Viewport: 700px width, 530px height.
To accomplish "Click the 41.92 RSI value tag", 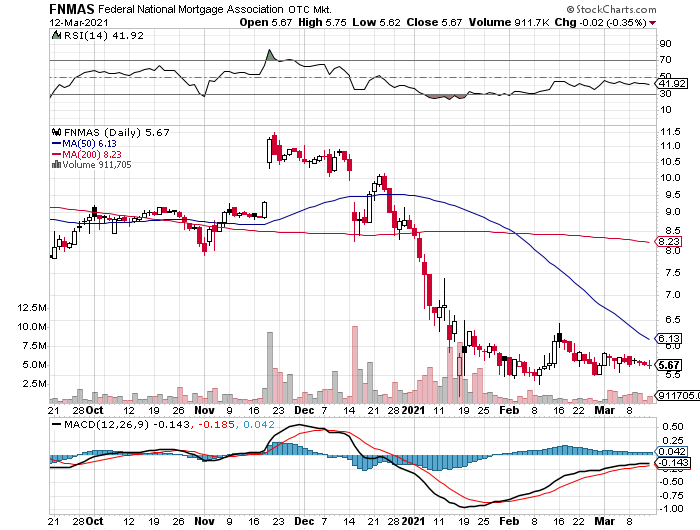I will pyautogui.click(x=672, y=83).
